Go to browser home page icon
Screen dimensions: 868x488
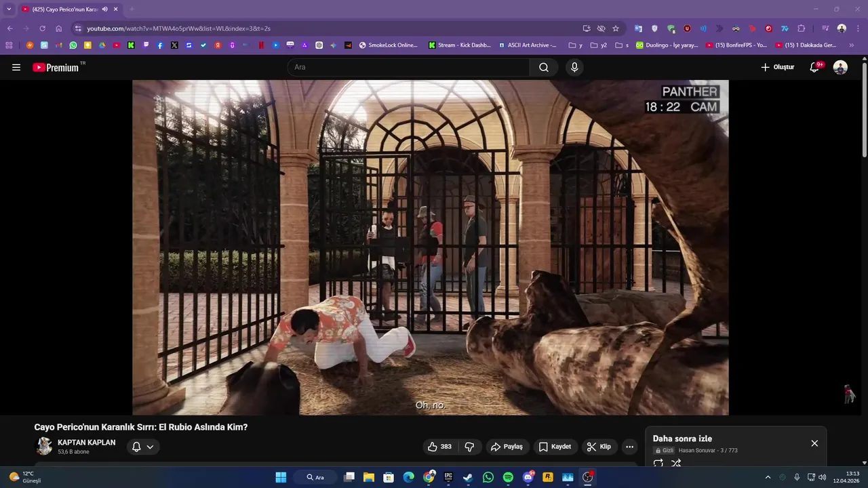coord(59,28)
